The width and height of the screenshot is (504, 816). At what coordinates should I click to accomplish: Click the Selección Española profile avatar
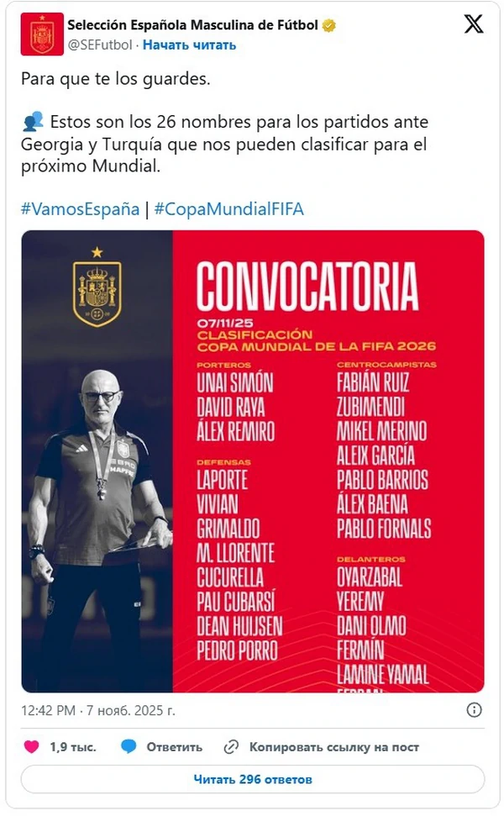pyautogui.click(x=42, y=34)
